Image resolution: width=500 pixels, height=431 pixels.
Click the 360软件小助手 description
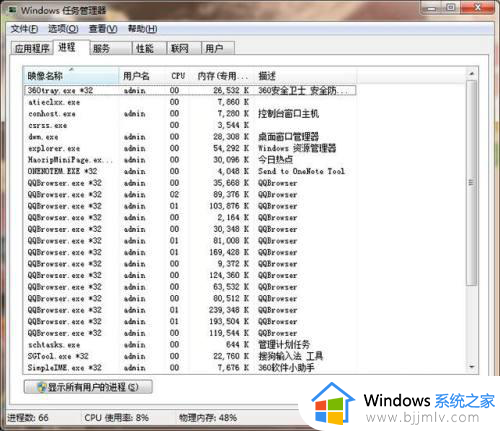pyautogui.click(x=286, y=368)
